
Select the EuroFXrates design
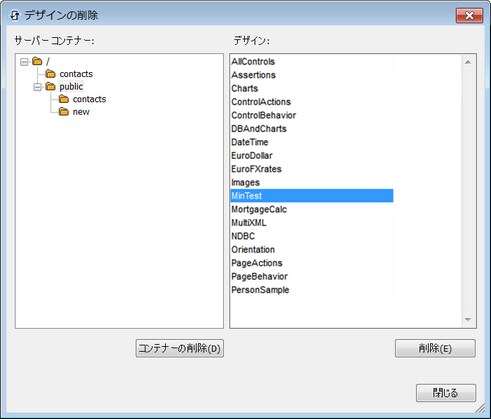click(256, 169)
